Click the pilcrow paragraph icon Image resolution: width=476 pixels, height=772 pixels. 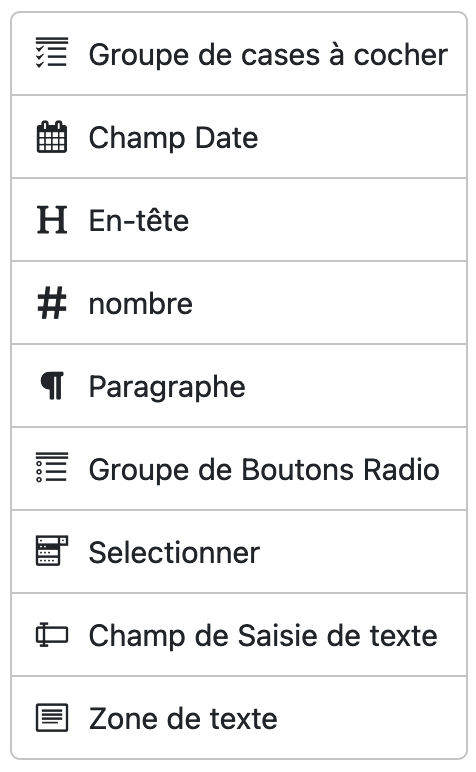(x=52, y=386)
